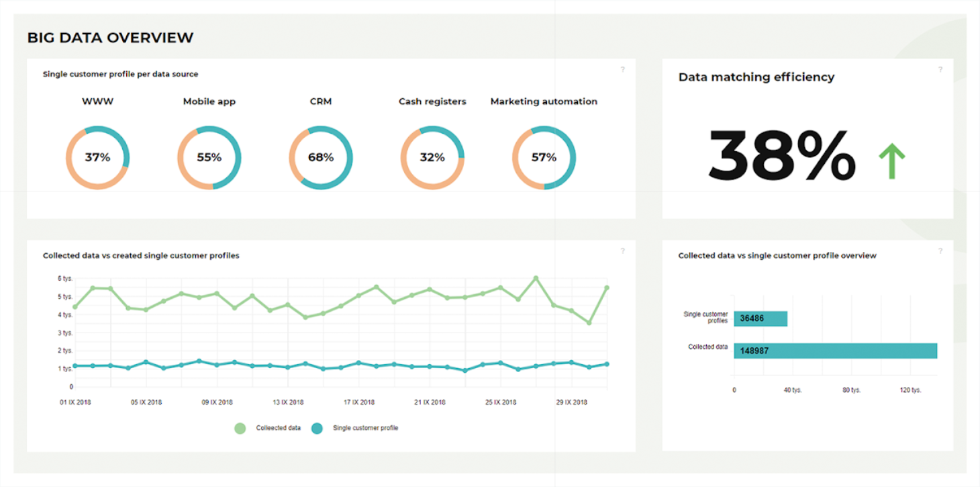Click the '17 IX 2018' date on the x-axis
Screen dimensions: 980x487
359,402
